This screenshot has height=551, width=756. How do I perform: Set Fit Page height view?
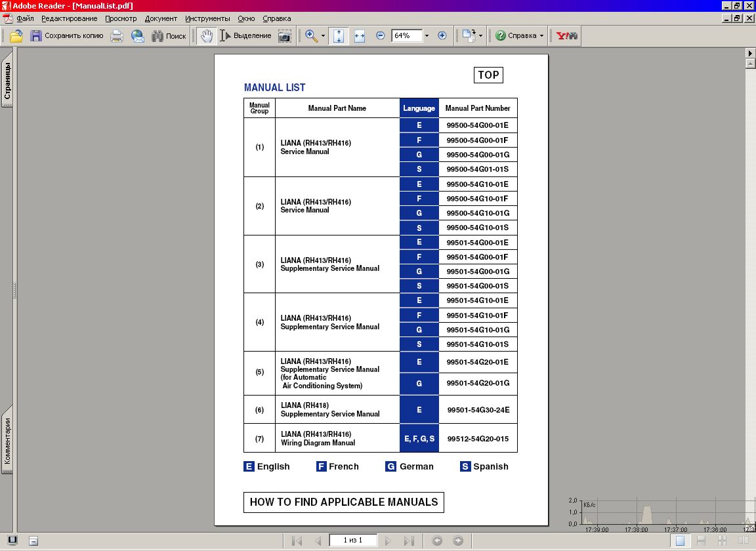[339, 35]
